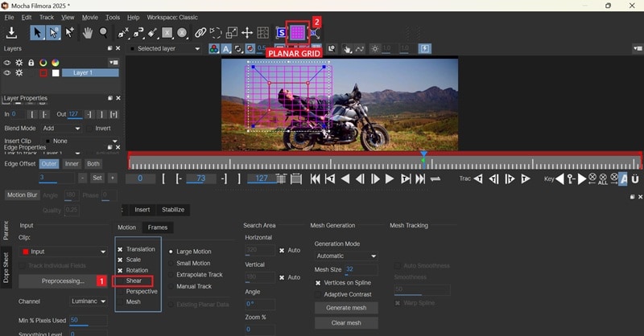Click the Generate mesh button

346,308
